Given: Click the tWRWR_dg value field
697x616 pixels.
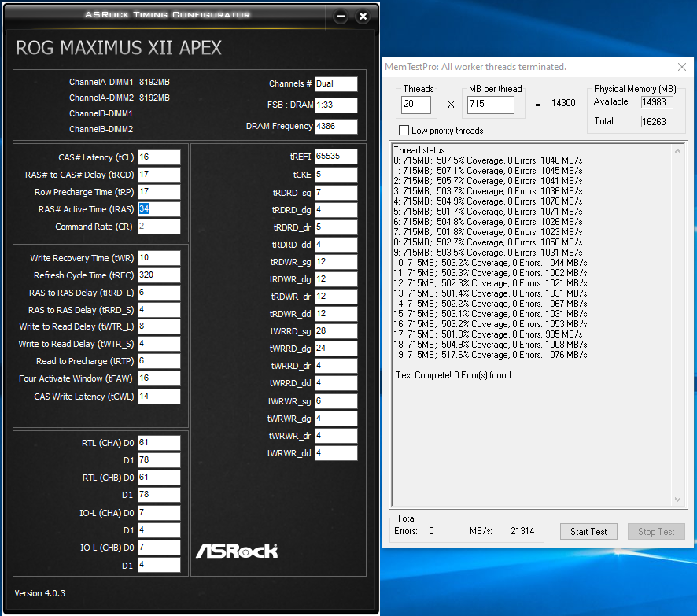Looking at the screenshot, I should [336, 419].
